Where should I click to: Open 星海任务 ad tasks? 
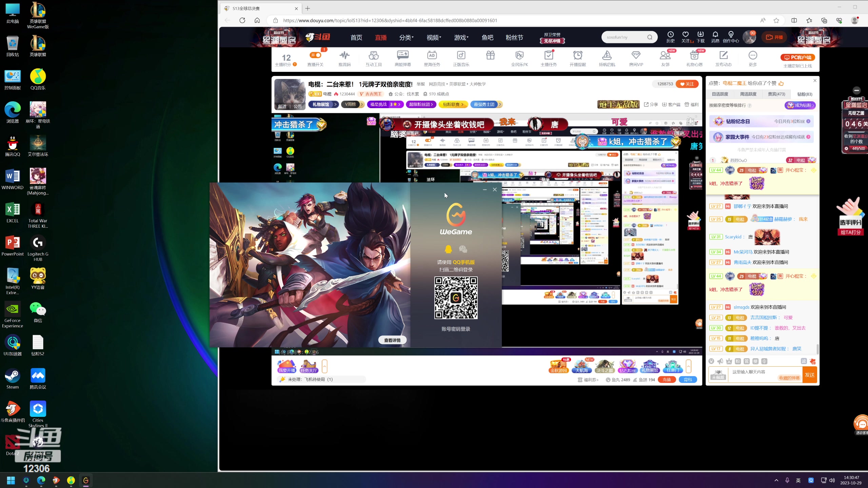point(432,58)
